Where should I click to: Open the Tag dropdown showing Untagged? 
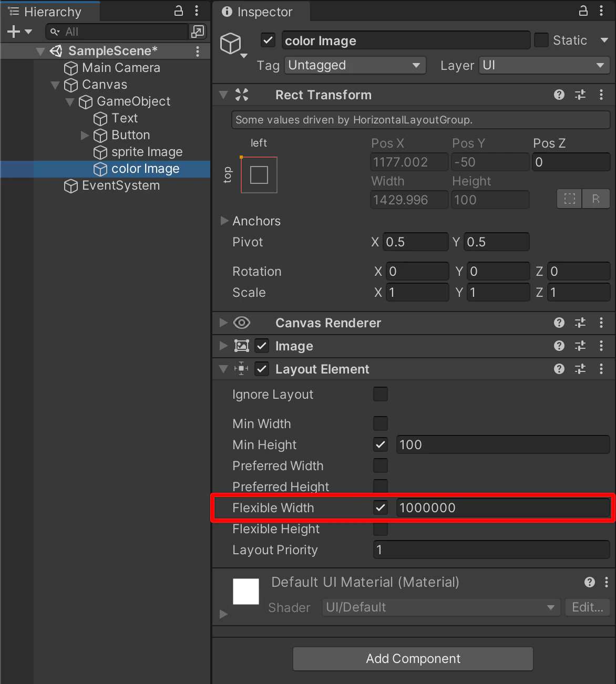click(x=355, y=65)
